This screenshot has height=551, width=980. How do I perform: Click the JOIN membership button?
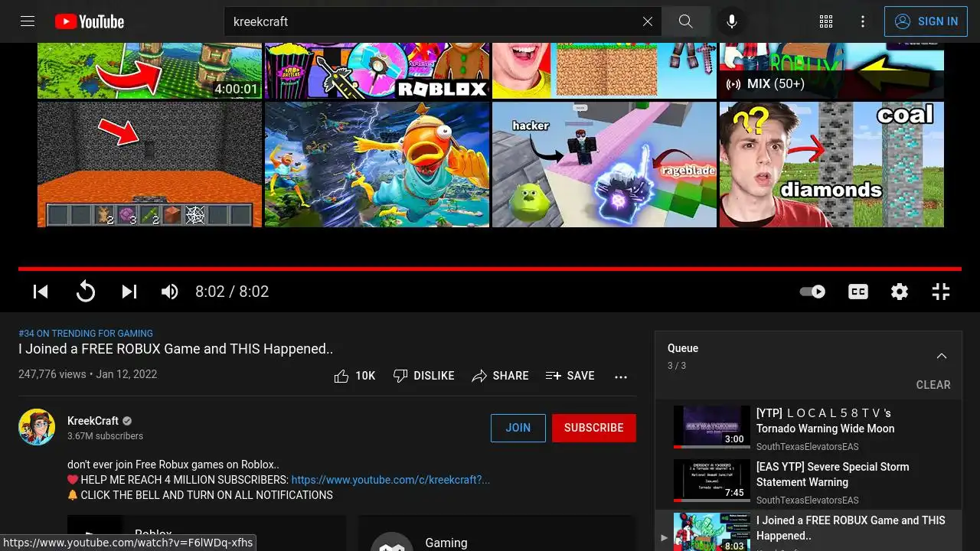518,428
